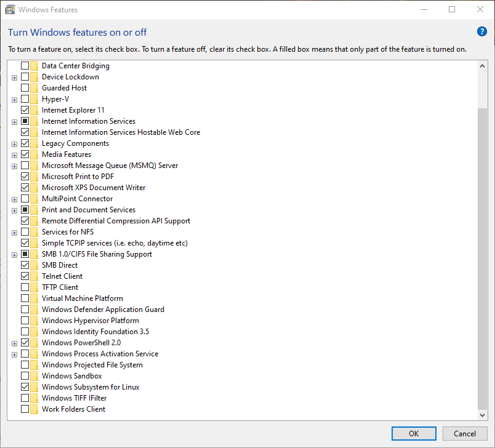The width and height of the screenshot is (495, 448).
Task: Click OK to apply feature changes
Action: [x=414, y=433]
